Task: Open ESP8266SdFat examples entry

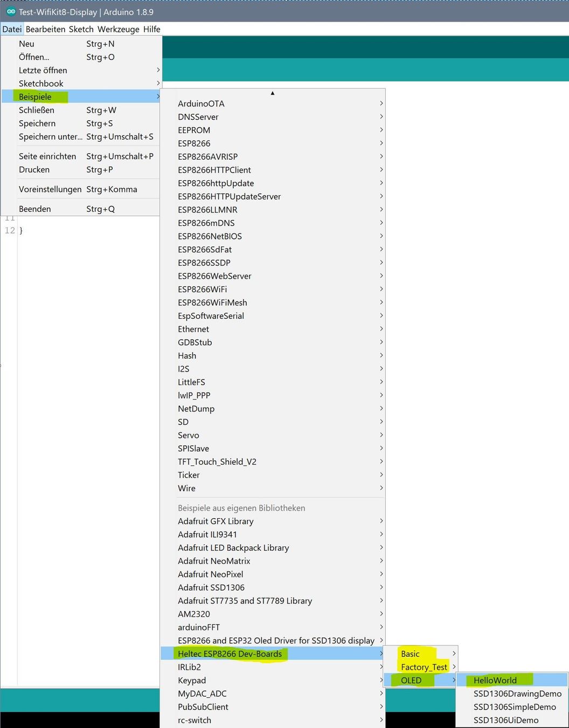Action: tap(273, 250)
